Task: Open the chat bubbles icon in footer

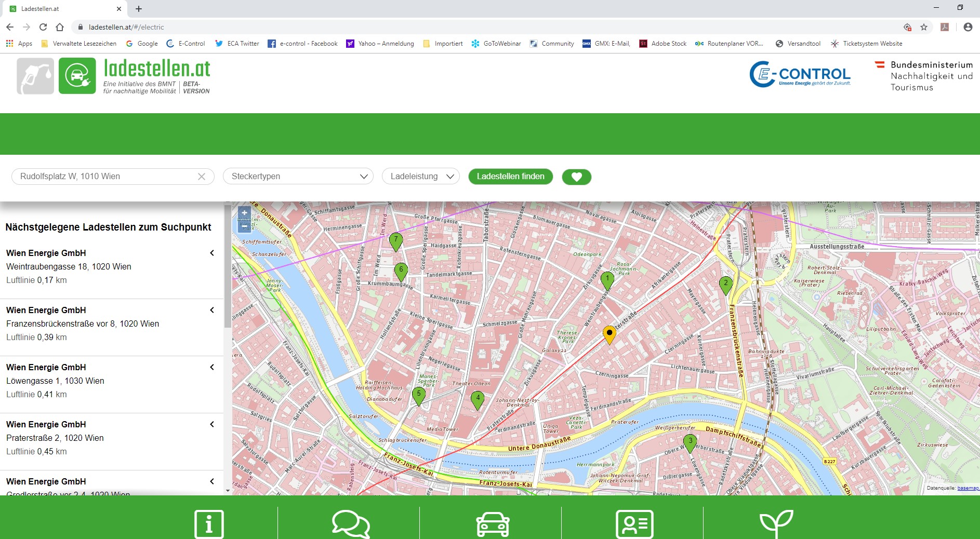Action: [351, 523]
